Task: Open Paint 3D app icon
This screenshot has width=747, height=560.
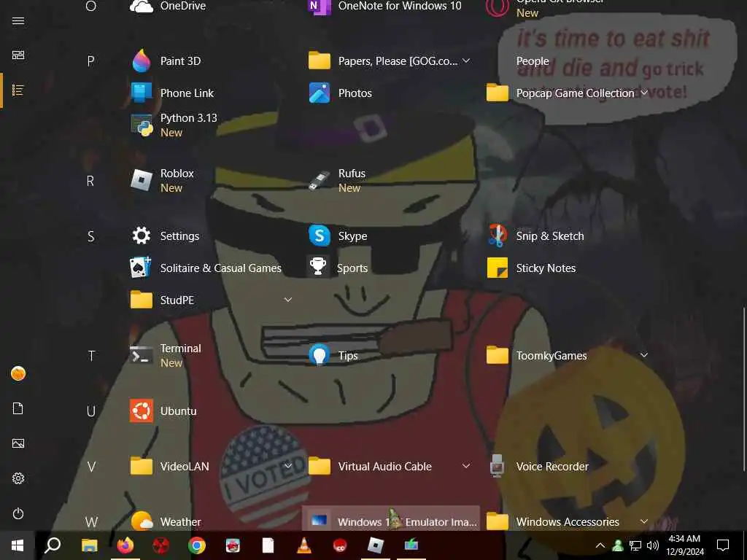Action: tap(142, 61)
